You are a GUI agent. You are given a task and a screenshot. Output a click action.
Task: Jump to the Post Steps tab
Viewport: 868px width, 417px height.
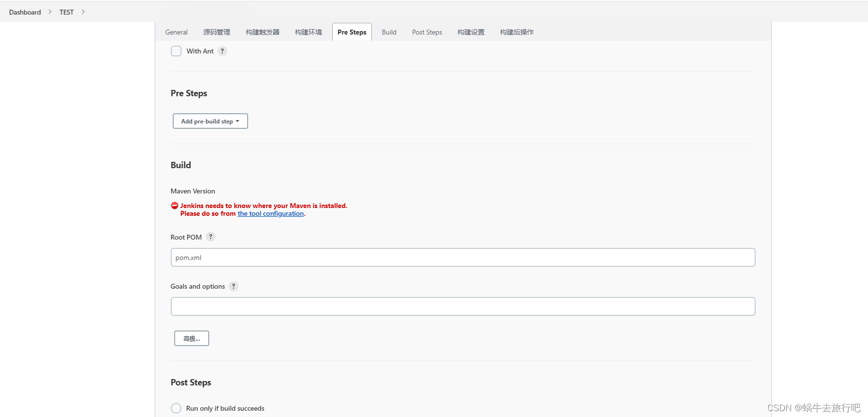(x=427, y=32)
